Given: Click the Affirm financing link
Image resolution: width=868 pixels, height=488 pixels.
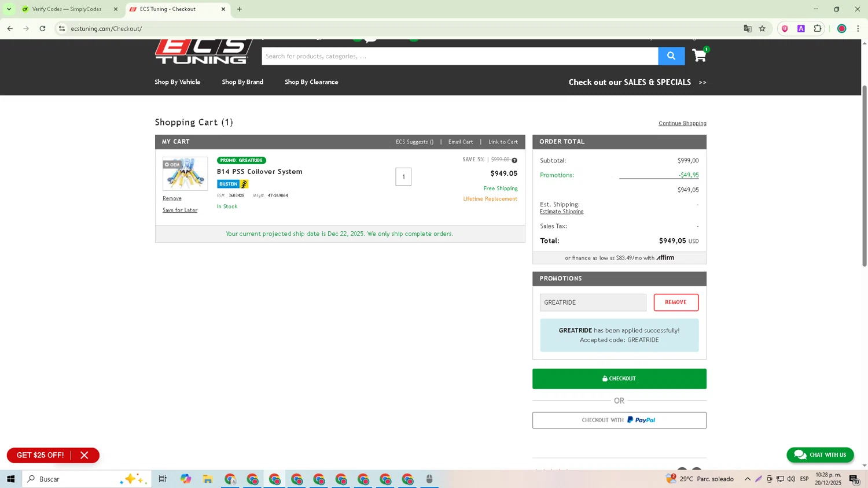Looking at the screenshot, I should [619, 258].
